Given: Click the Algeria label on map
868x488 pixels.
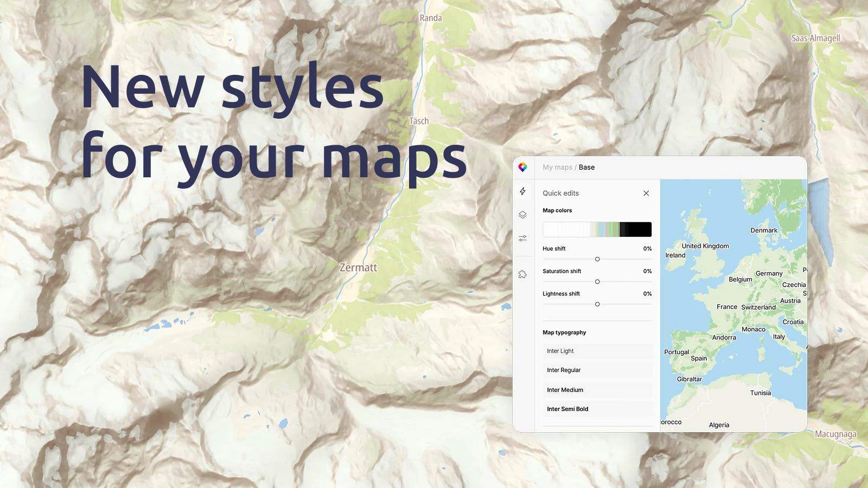Looking at the screenshot, I should pos(719,425).
